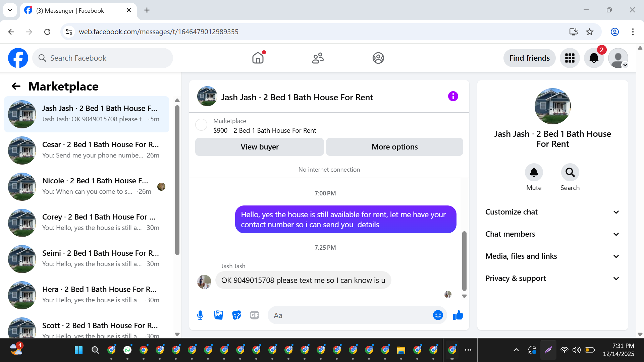Go to Facebook Home tab
Screen dimensions: 644x362
(258, 58)
